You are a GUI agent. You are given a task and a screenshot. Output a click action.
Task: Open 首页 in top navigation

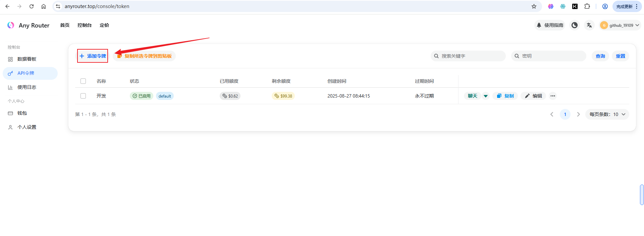65,25
